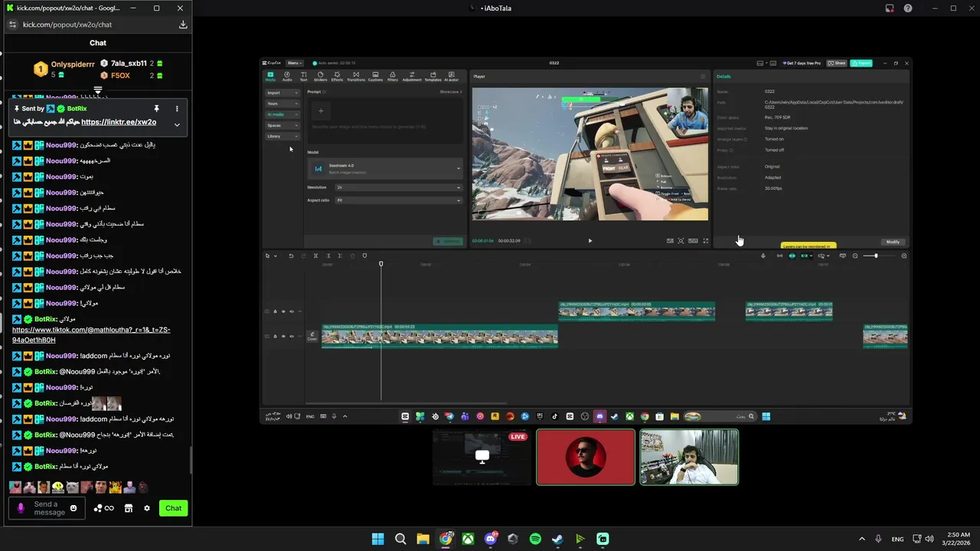Image resolution: width=980 pixels, height=551 pixels.
Task: Open the Seedream 4.0 model dropdown
Action: coord(385,168)
